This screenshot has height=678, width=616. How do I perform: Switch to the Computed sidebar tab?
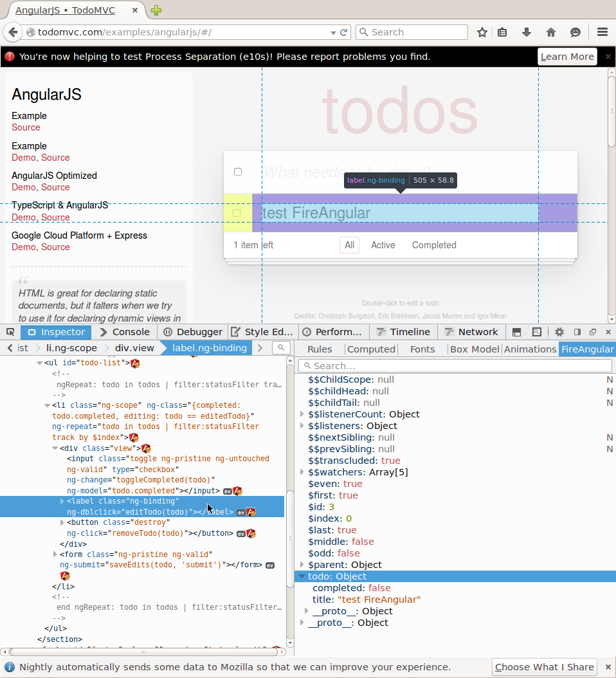[371, 349]
